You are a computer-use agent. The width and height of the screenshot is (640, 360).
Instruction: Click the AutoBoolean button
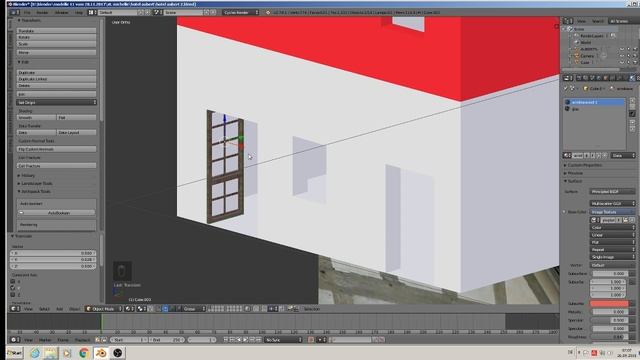pos(56,213)
